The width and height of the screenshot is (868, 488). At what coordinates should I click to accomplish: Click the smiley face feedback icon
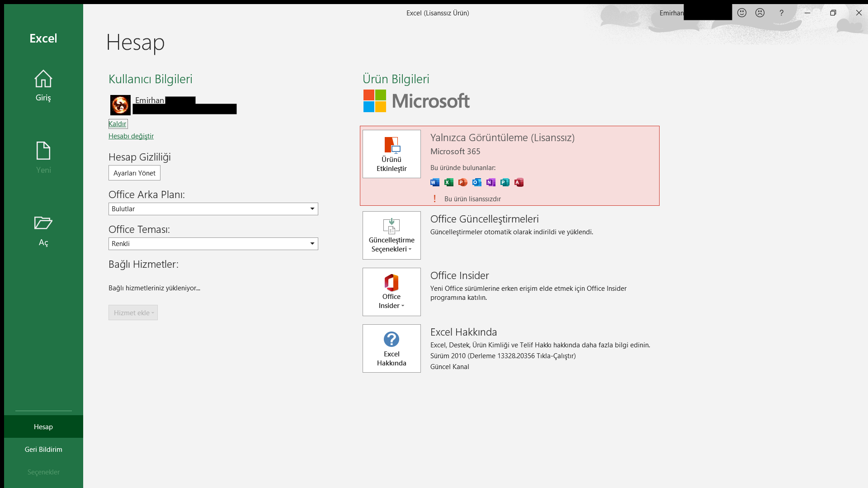pos(742,13)
